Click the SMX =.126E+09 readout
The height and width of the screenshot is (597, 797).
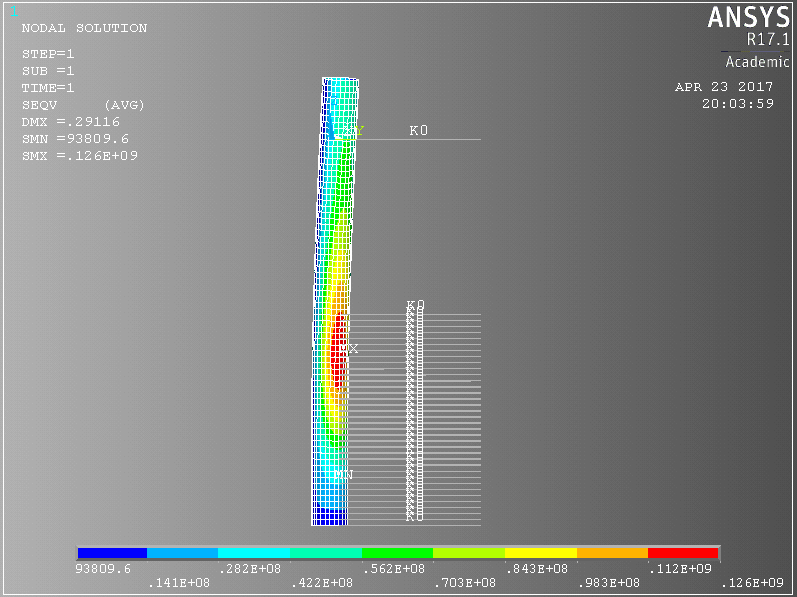(x=80, y=156)
